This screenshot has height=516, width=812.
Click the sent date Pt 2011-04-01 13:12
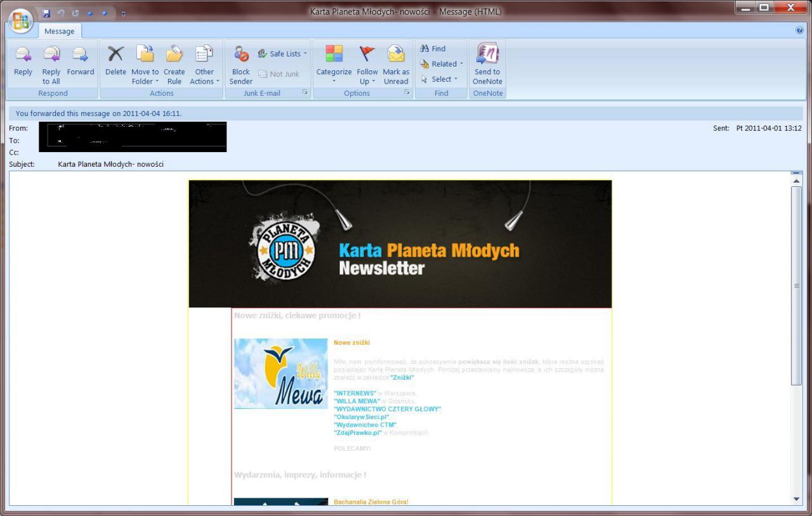(769, 128)
